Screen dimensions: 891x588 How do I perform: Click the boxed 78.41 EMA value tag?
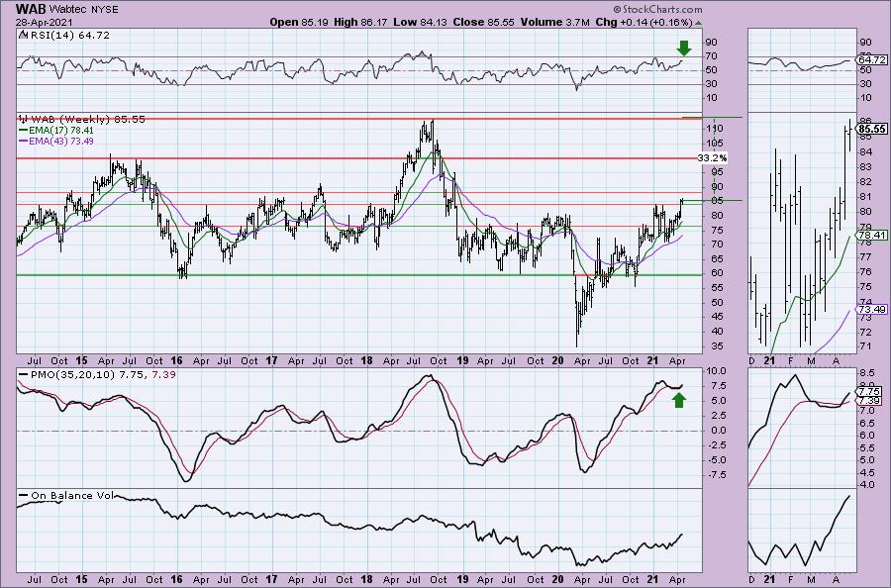pyautogui.click(x=872, y=235)
